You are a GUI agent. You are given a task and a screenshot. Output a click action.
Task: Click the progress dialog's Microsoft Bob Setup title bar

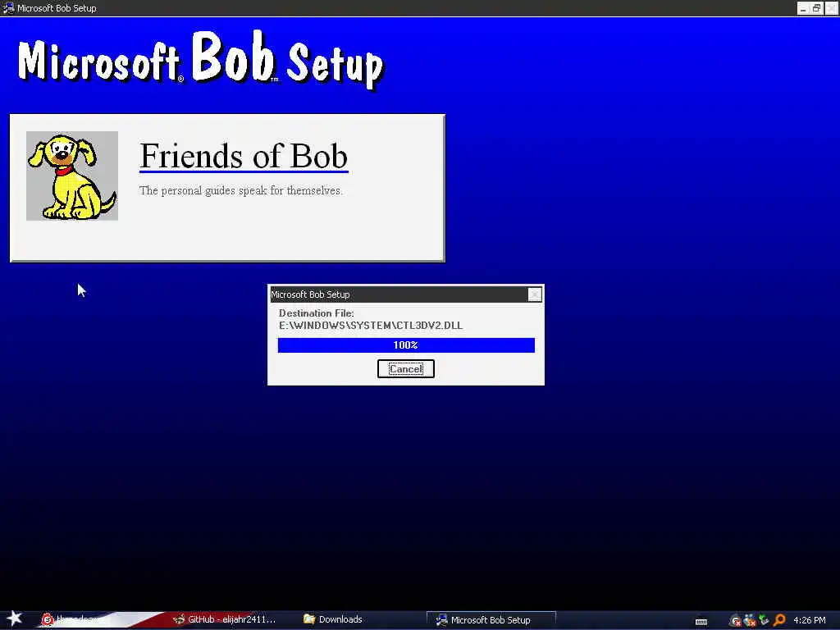point(399,294)
